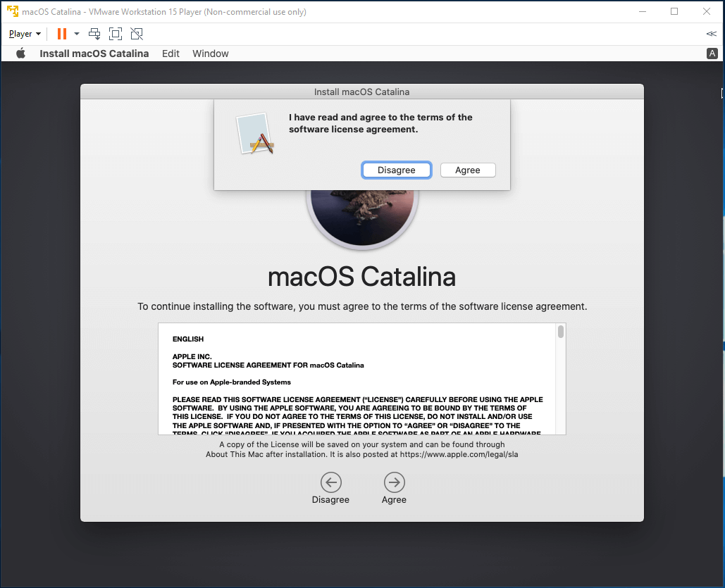
Task: Enter full screen mode icon
Action: click(x=116, y=34)
